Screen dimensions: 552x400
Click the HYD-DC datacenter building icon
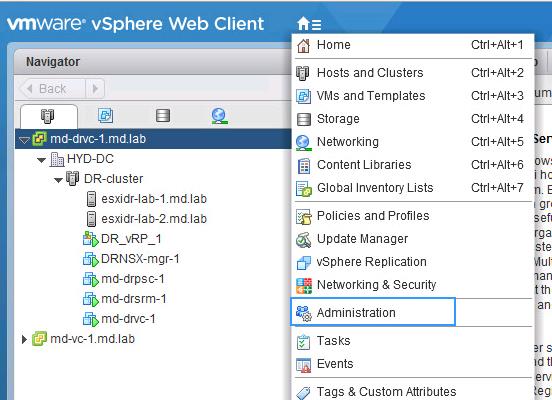(57, 159)
